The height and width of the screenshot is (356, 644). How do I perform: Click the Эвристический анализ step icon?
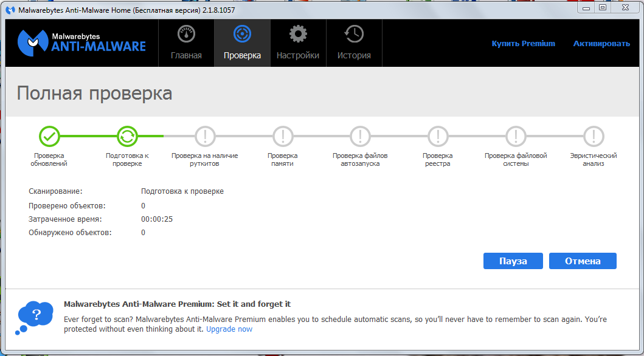pyautogui.click(x=594, y=135)
